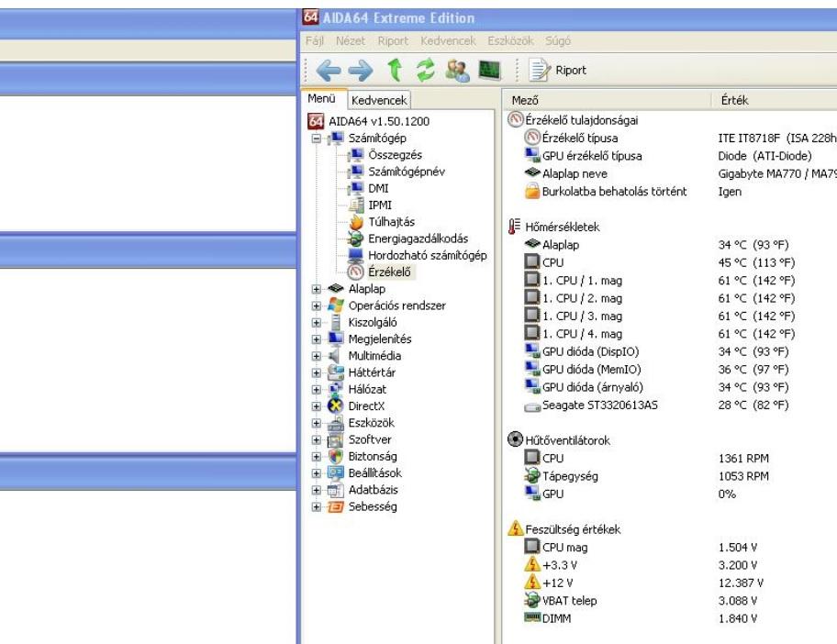The image size is (837, 644).
Task: Click the users toolbar icon
Action: pos(457,70)
